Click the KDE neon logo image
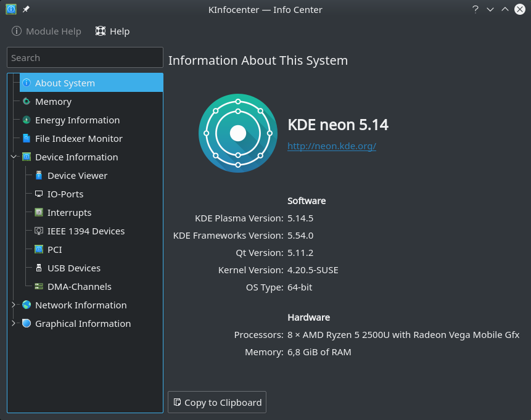This screenshot has height=420, width=531. point(238,133)
